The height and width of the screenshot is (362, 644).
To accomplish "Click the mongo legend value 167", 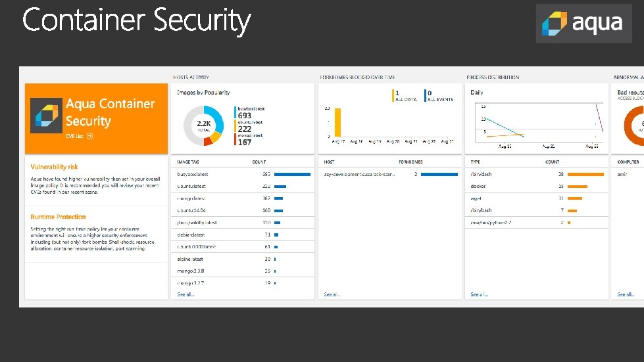I will (x=244, y=143).
